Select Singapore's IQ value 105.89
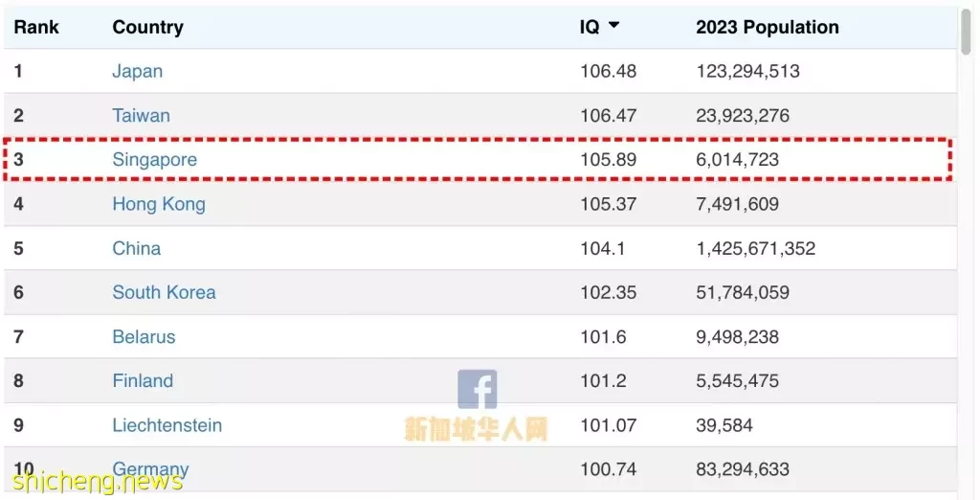This screenshot has height=500, width=980. [608, 160]
